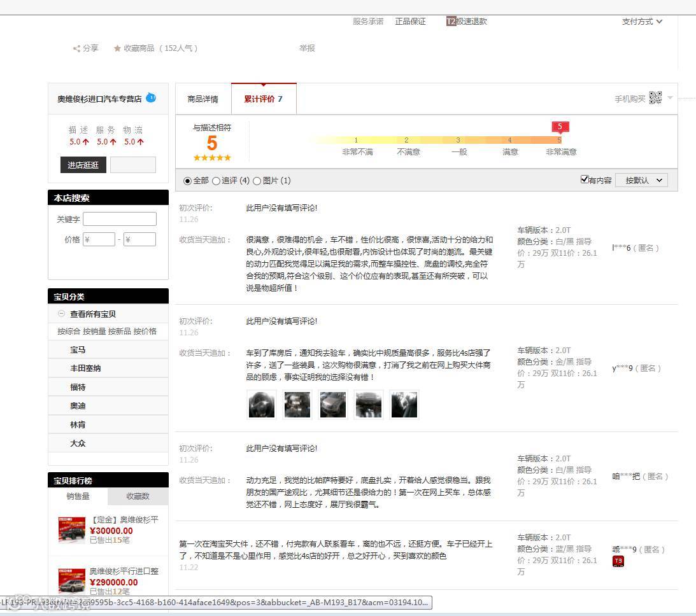Select the 全部 radio button
The image size is (696, 616).
point(187,181)
